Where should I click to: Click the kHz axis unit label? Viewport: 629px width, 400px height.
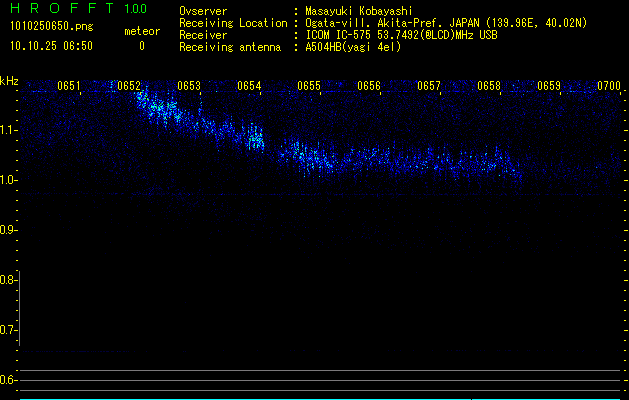[9, 80]
